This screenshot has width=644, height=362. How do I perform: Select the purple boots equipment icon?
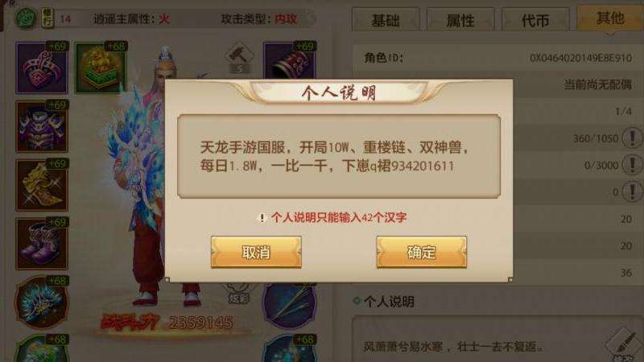[x=42, y=244]
